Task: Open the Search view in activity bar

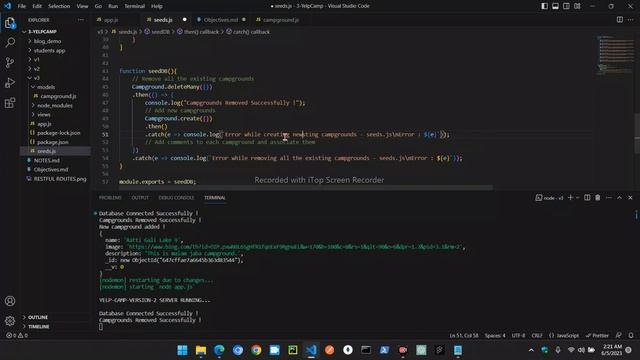Action: (10, 42)
